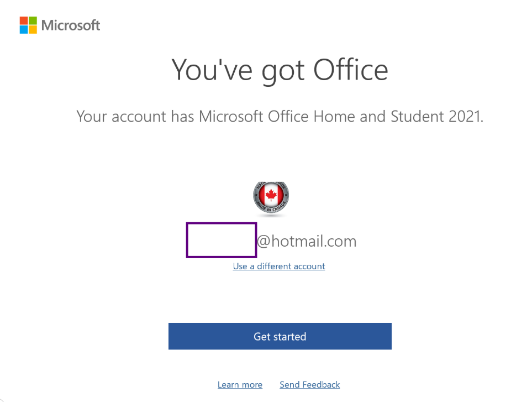Click the purple-outlined redacted username box
The width and height of the screenshot is (532, 402).
pyautogui.click(x=222, y=240)
